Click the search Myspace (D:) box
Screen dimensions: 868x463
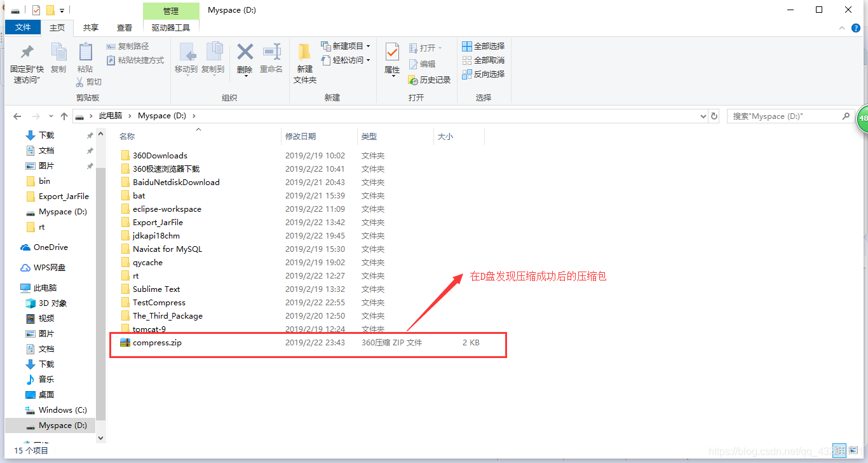click(x=790, y=116)
